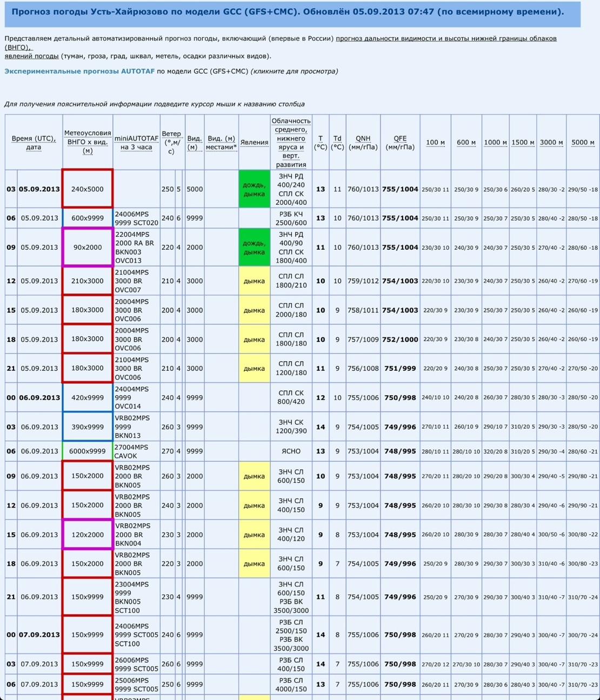Image resolution: width=600 pixels, height=700 pixels.
Task: Click the 'Время (UTC), дата' column header
Action: click(x=34, y=143)
